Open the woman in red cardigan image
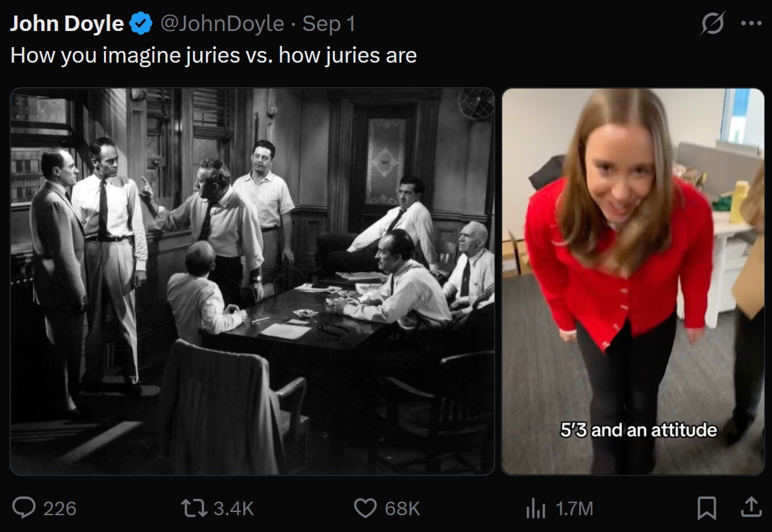772x532 pixels. [633, 281]
